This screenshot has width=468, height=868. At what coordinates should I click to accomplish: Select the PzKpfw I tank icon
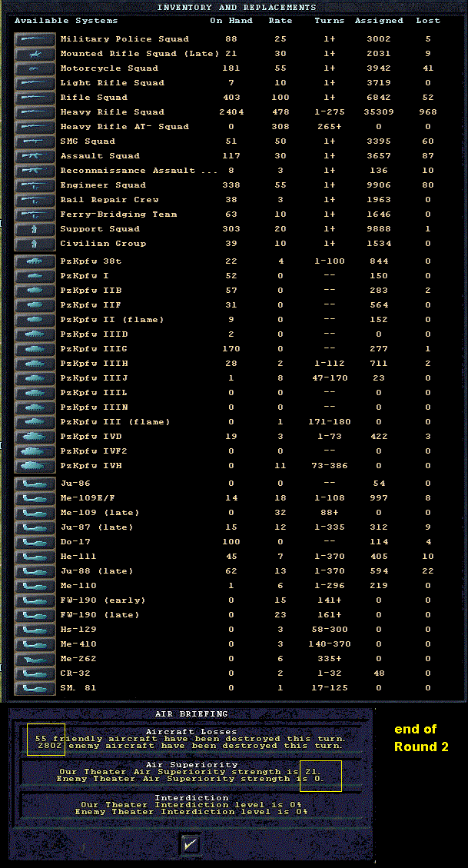[x=35, y=276]
